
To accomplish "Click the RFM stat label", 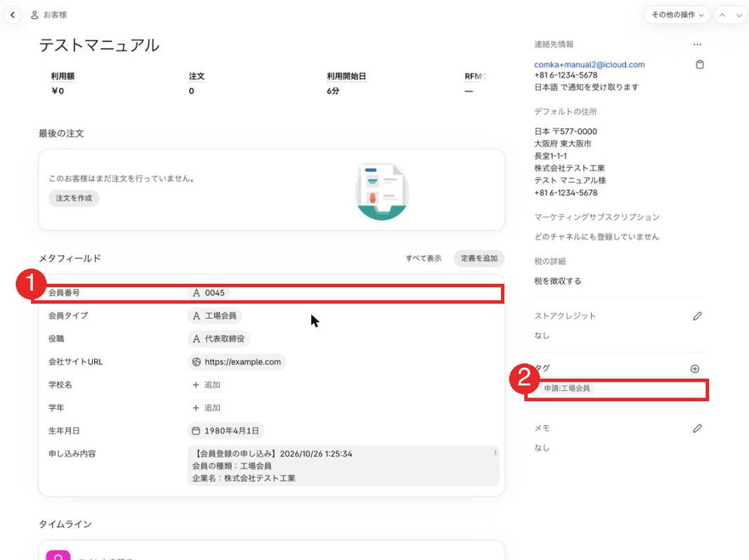I will point(475,76).
